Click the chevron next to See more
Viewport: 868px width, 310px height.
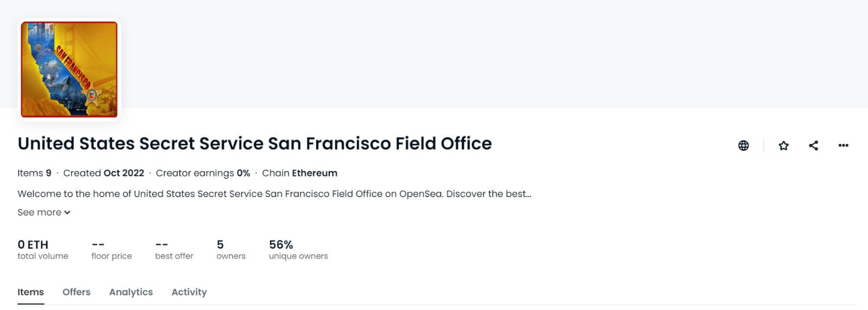tap(67, 213)
